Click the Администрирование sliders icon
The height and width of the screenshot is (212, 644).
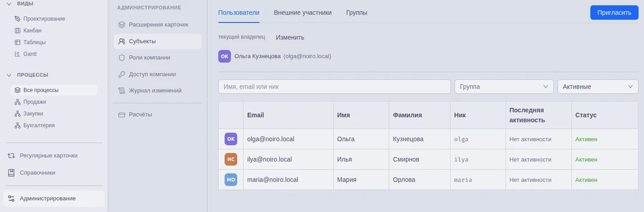(12, 198)
